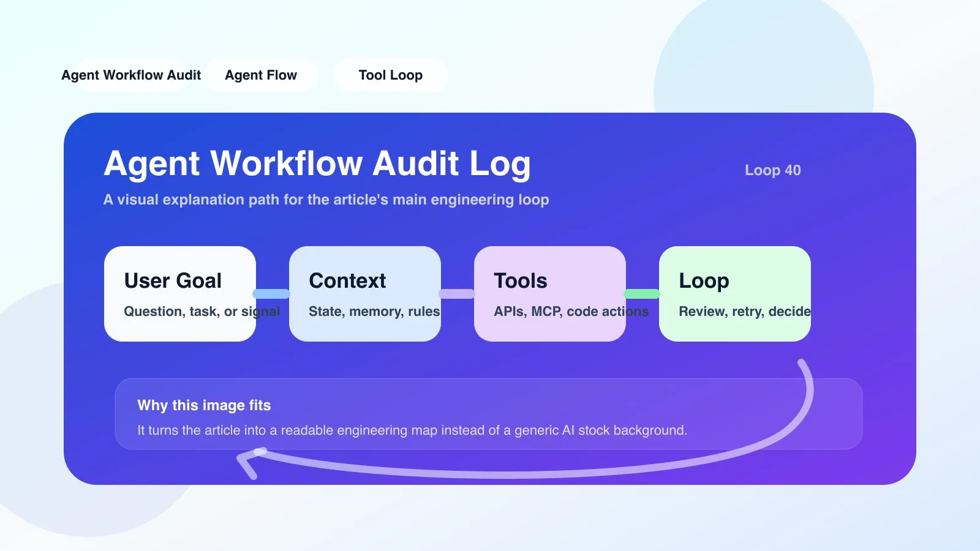
Task: Select the User Goal card
Action: [x=180, y=294]
